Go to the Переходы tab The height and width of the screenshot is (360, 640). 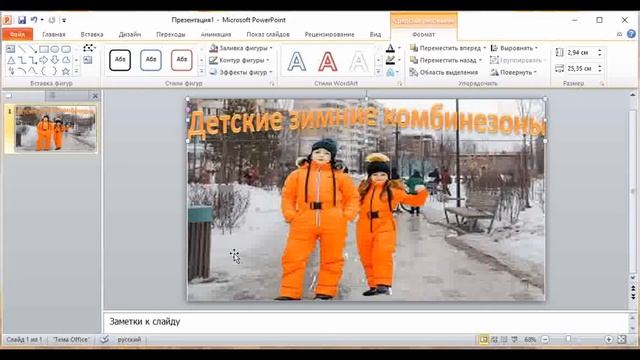coord(171,34)
